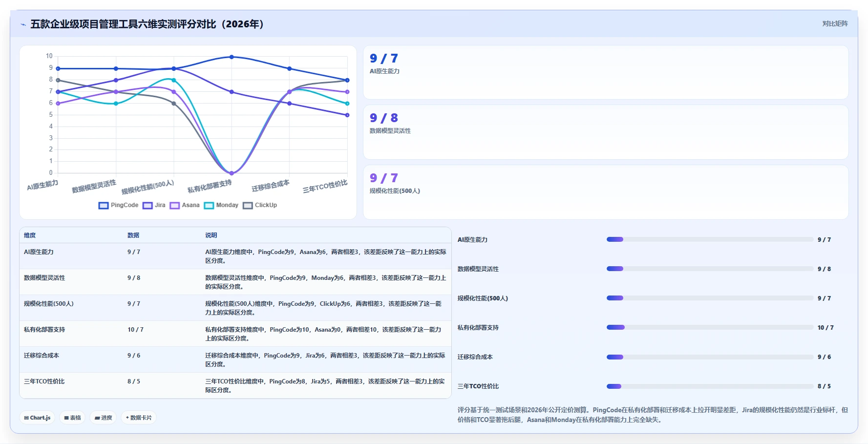Select the 数据模型灵活性 cell in the table
Viewport: 868px width, 444px height.
point(44,278)
